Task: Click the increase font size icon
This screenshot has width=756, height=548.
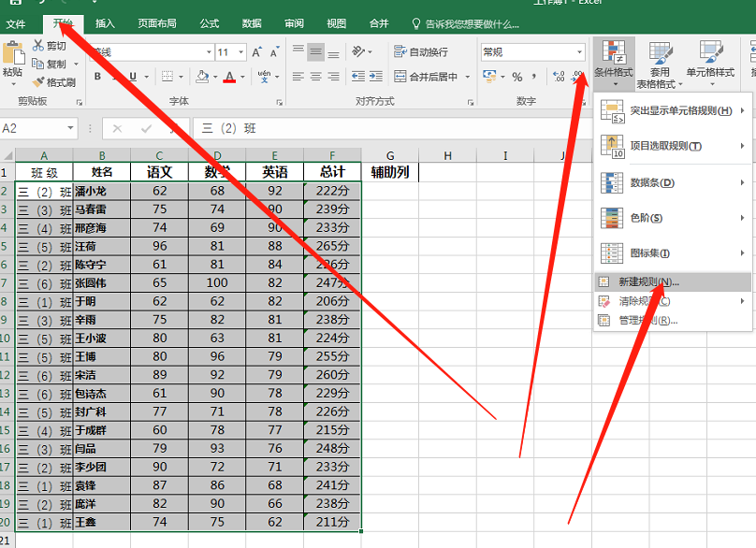Action: point(257,52)
